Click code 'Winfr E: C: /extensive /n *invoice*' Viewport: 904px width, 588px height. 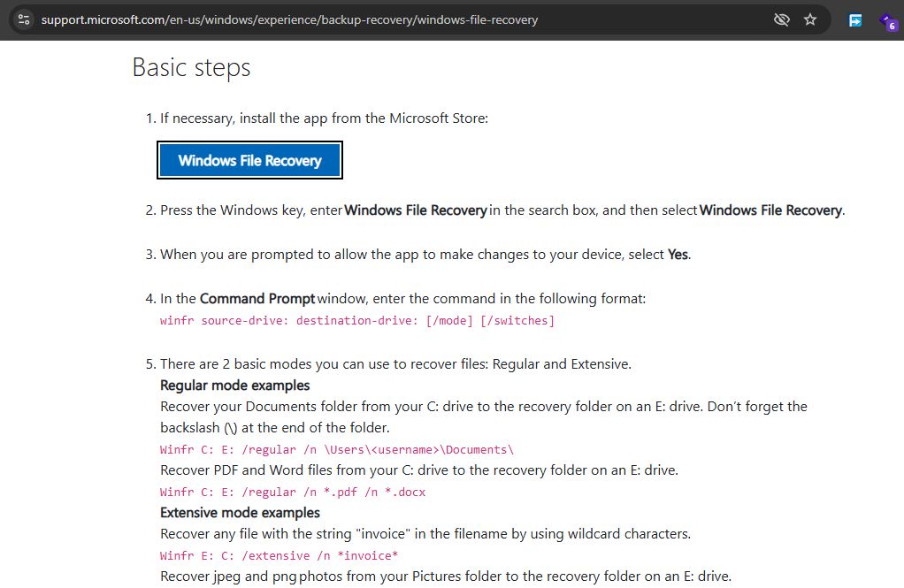[279, 555]
